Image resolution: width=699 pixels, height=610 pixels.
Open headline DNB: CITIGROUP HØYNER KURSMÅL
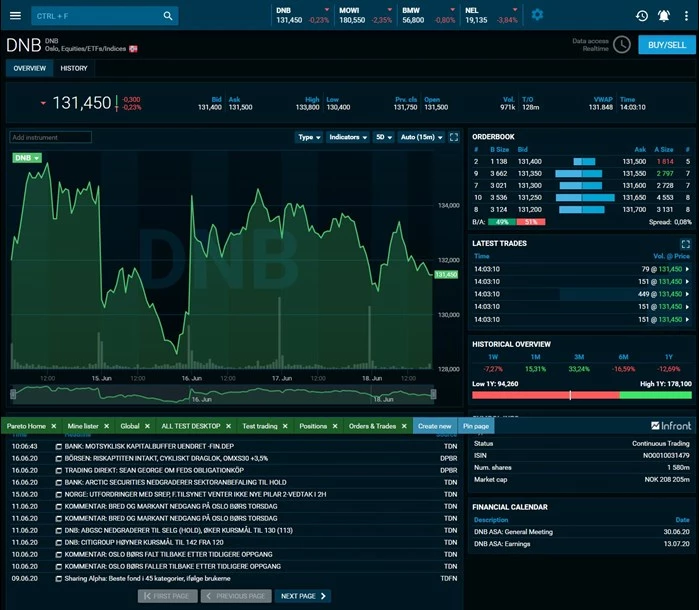coord(144,543)
